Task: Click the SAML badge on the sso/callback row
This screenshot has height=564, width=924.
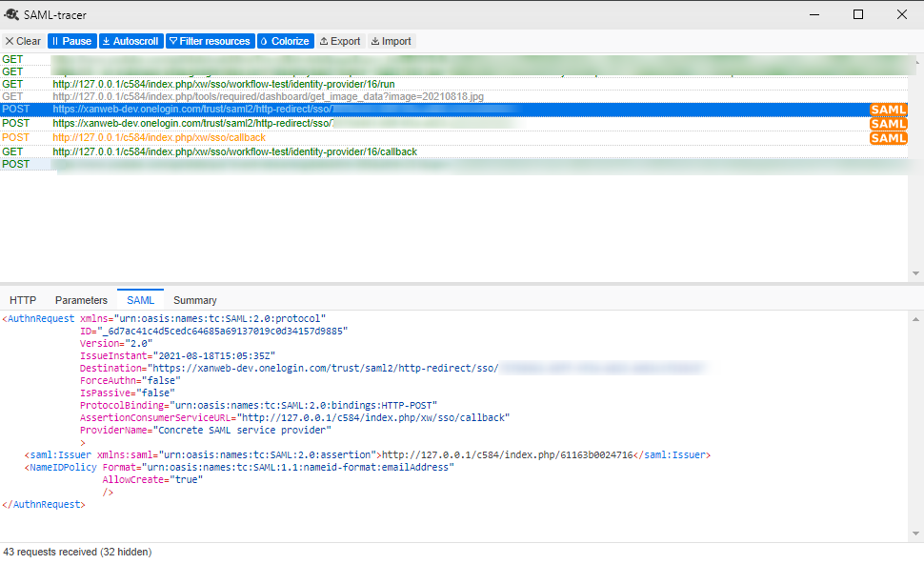Action: tap(888, 138)
